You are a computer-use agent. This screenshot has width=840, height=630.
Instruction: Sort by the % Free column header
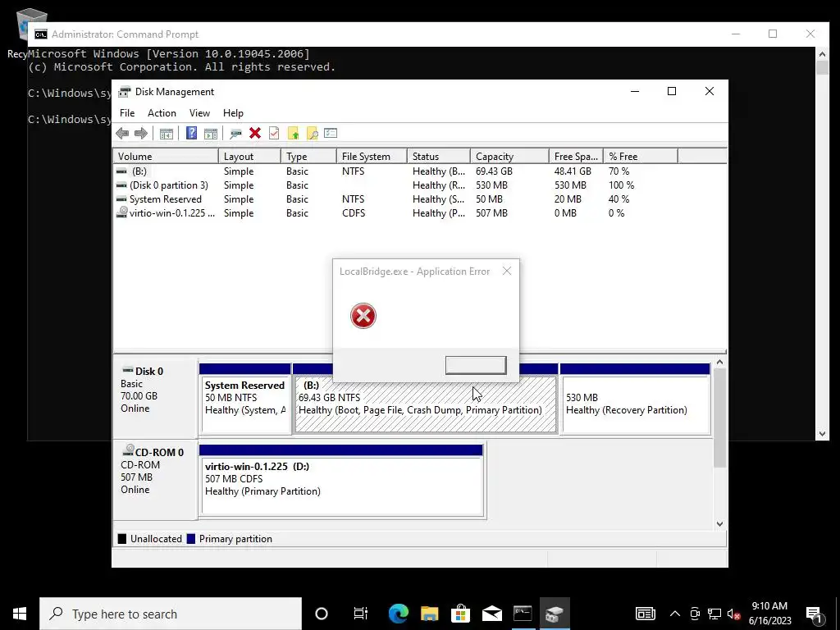click(641, 157)
